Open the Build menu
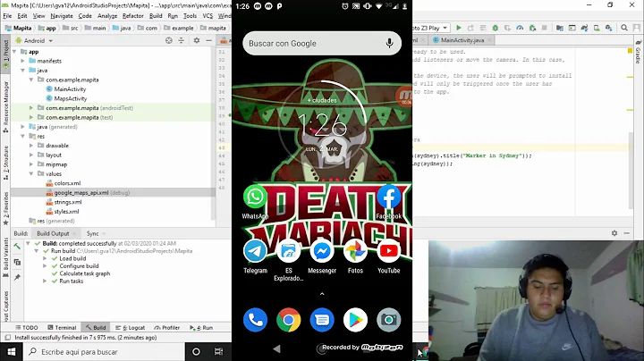The width and height of the screenshot is (644, 361). coord(156,15)
